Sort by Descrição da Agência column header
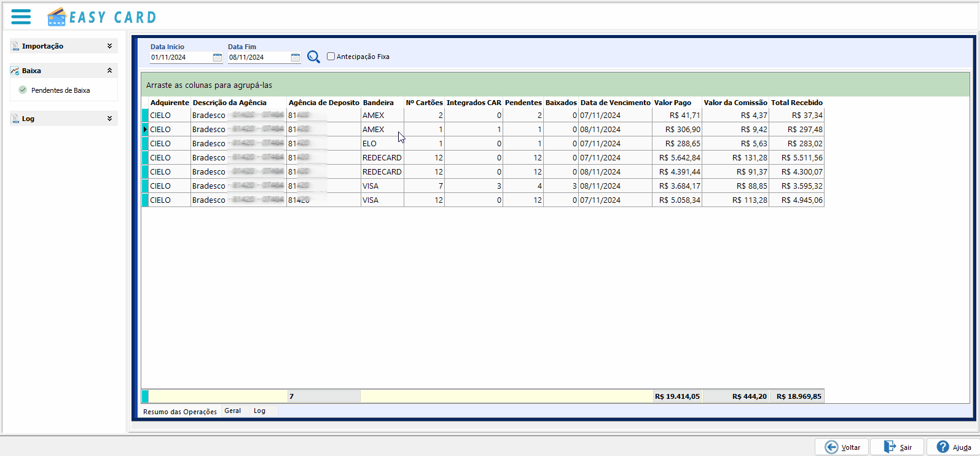Image resolution: width=980 pixels, height=456 pixels. 238,103
